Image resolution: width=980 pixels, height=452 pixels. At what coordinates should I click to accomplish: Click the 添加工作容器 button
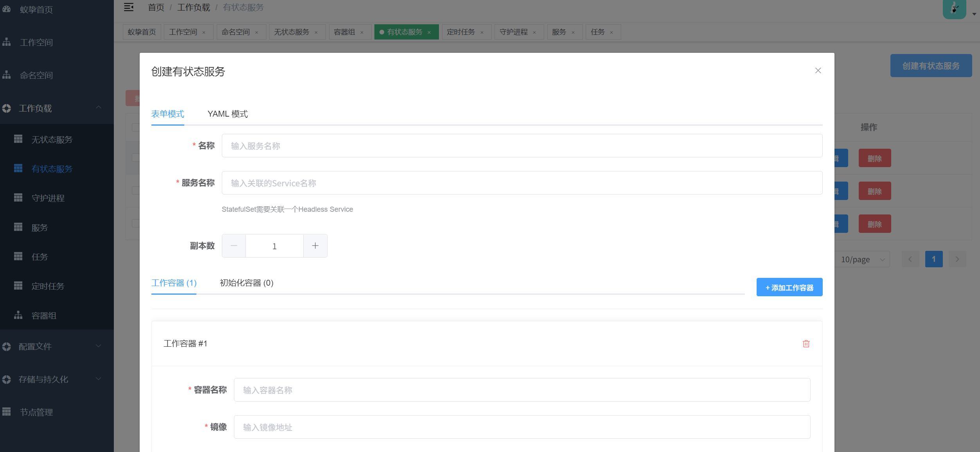coord(789,288)
